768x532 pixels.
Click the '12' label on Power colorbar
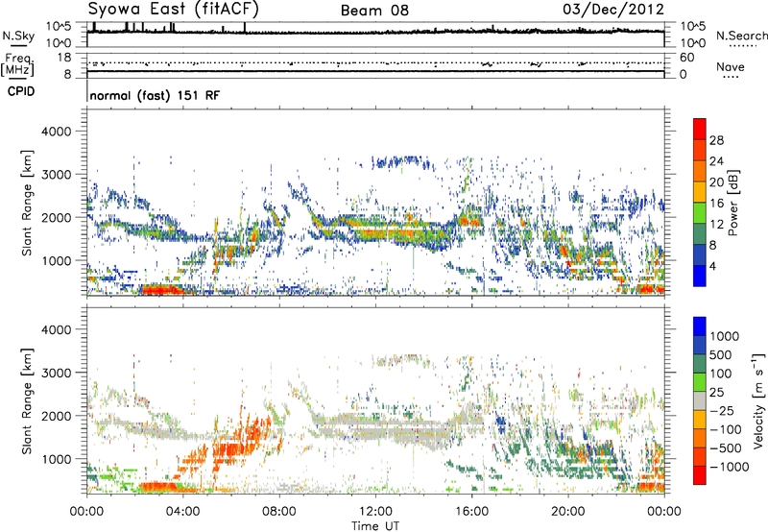pos(716,225)
